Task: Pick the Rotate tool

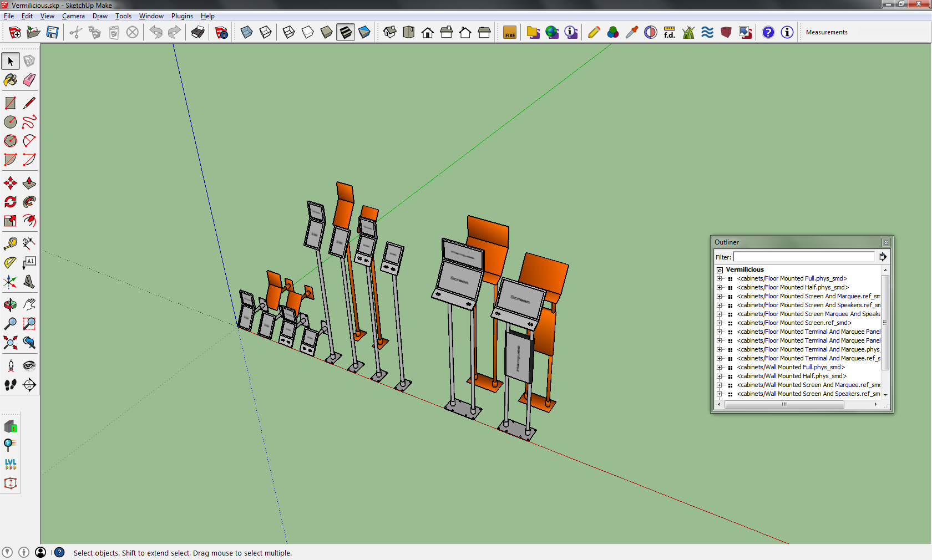Action: pyautogui.click(x=11, y=202)
